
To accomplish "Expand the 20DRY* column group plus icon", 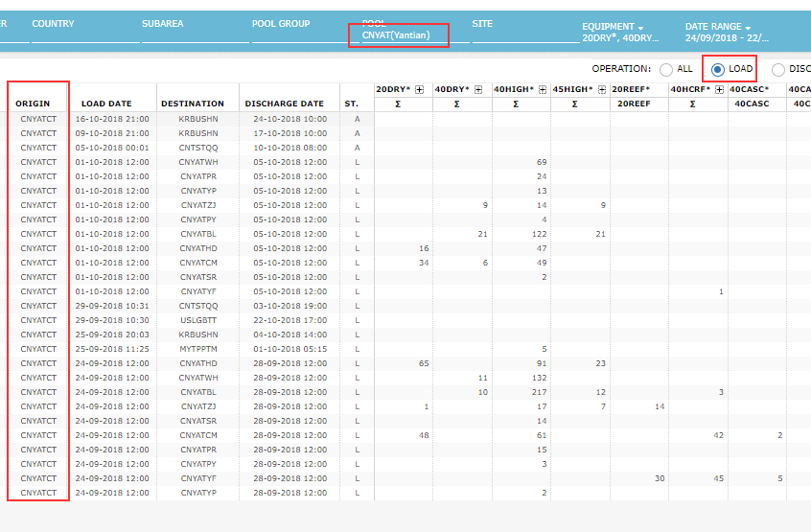I will coord(419,89).
